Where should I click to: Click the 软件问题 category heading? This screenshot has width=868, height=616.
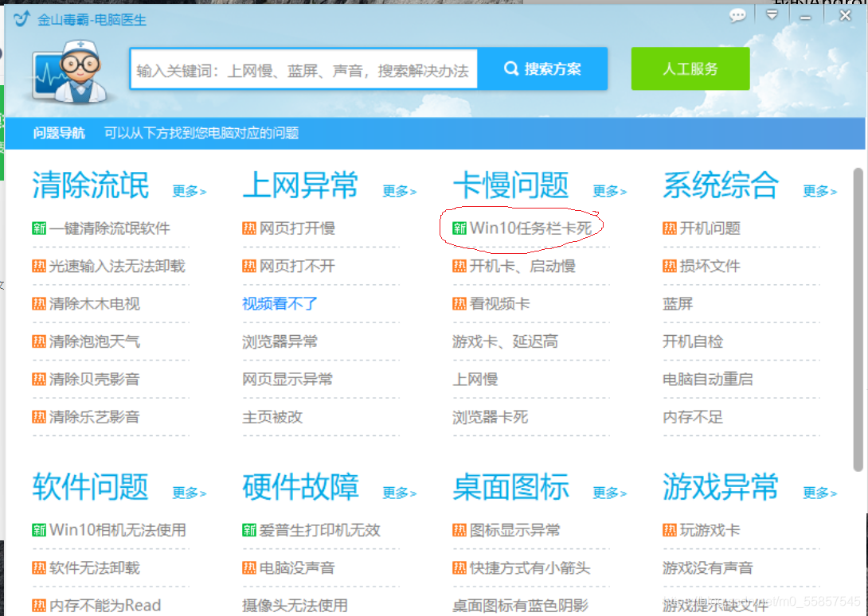pyautogui.click(x=91, y=486)
